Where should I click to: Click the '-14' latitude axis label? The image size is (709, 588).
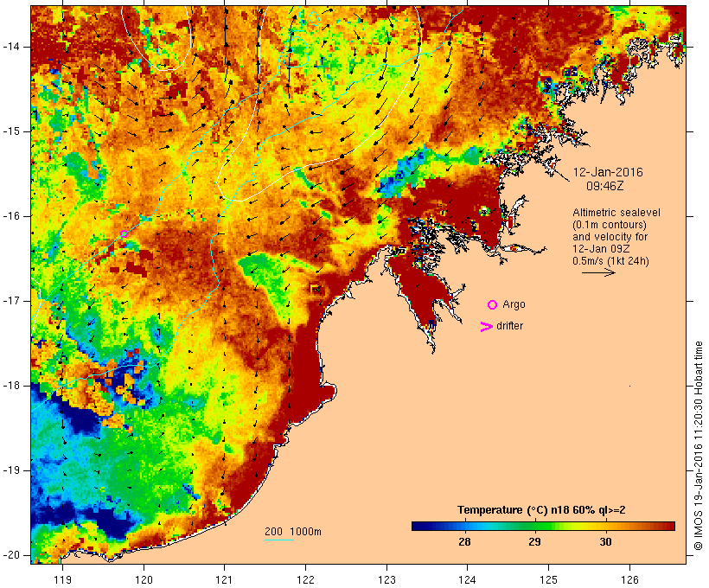pos(11,47)
